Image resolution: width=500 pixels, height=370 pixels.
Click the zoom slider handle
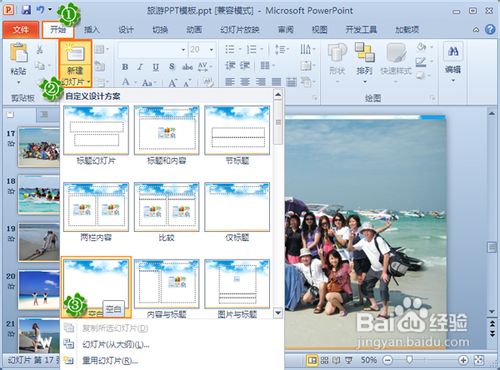[x=409, y=360]
